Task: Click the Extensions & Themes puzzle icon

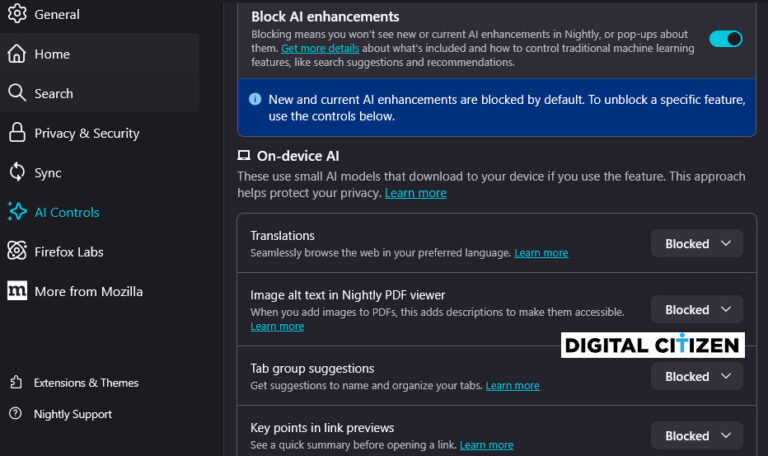Action: click(x=16, y=382)
